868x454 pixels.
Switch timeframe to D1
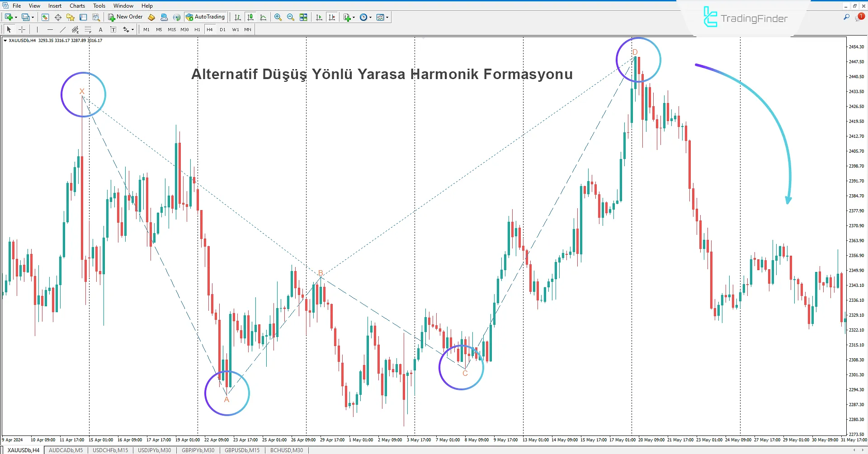[x=222, y=29]
